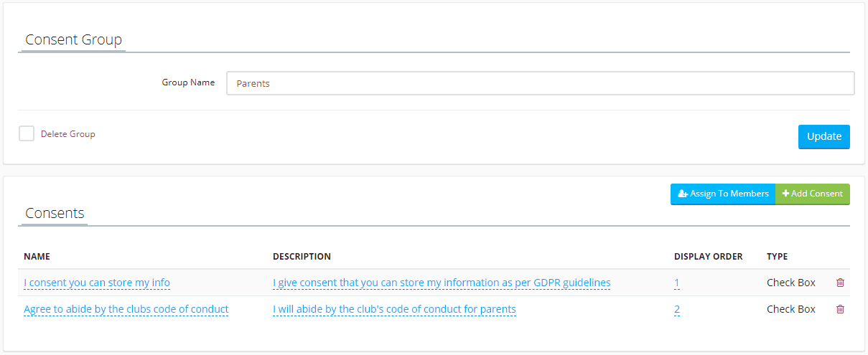Click the green Add Consent button
This screenshot has height=355, width=868.
click(813, 194)
